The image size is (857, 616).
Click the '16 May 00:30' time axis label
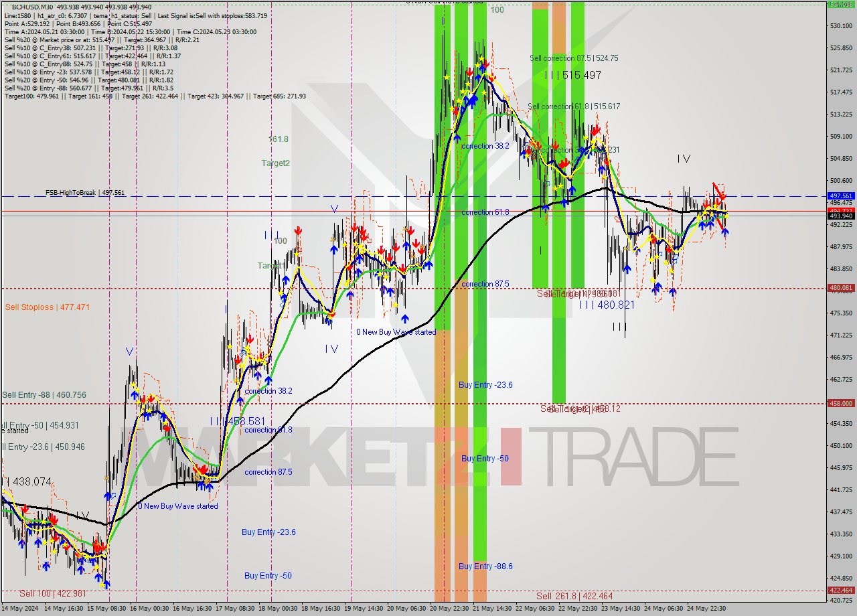coord(151,609)
